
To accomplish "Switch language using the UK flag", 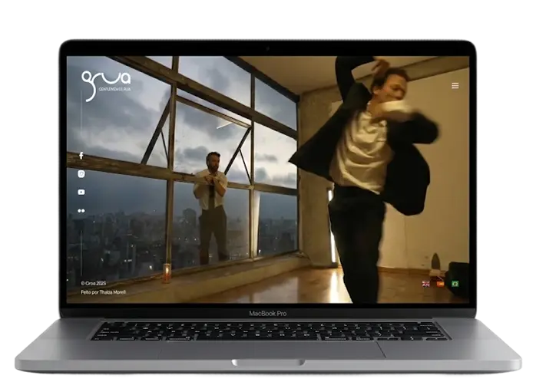I will 425,283.
